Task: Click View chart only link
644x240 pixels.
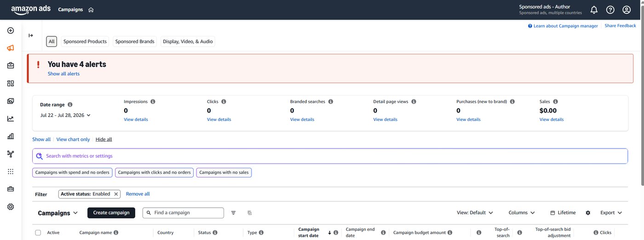Action: (x=73, y=139)
